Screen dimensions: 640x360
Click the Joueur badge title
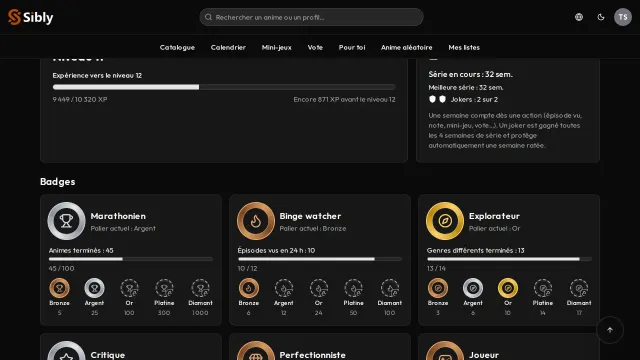(x=484, y=355)
